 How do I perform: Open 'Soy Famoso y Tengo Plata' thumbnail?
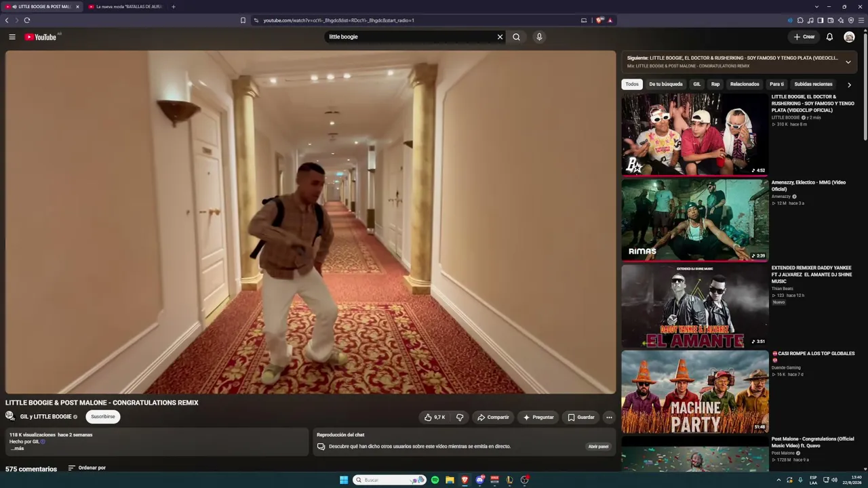[695, 134]
